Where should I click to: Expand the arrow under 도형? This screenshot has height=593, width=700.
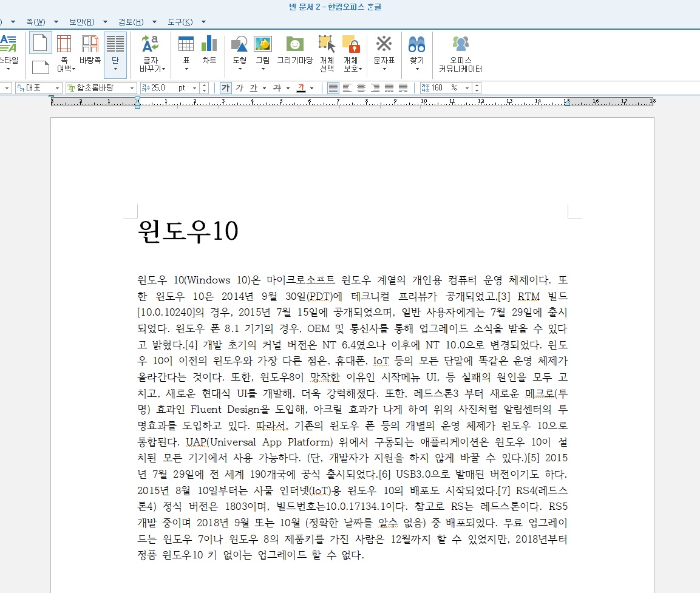240,69
